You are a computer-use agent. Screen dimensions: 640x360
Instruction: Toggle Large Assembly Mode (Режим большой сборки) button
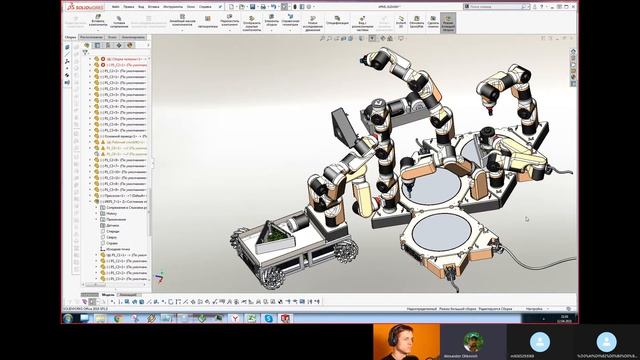tap(448, 22)
